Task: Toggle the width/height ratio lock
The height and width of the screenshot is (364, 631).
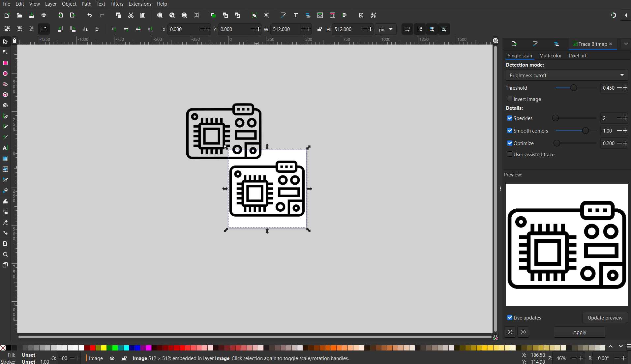Action: click(x=319, y=29)
